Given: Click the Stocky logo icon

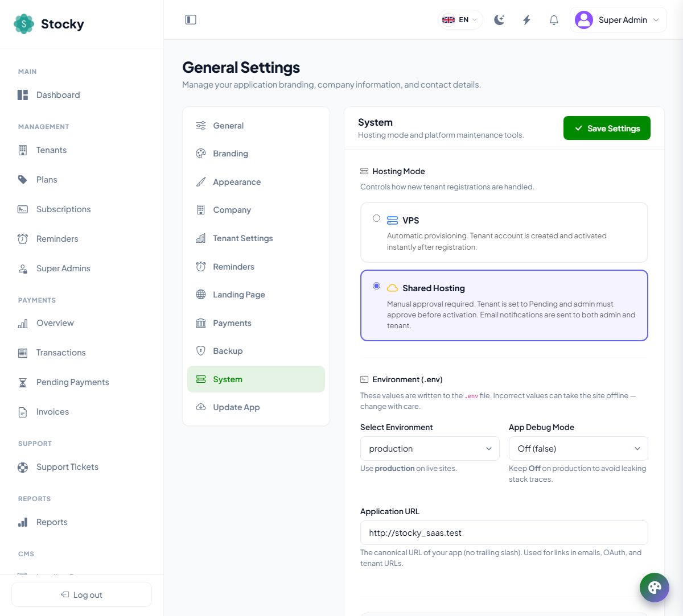Looking at the screenshot, I should [24, 24].
